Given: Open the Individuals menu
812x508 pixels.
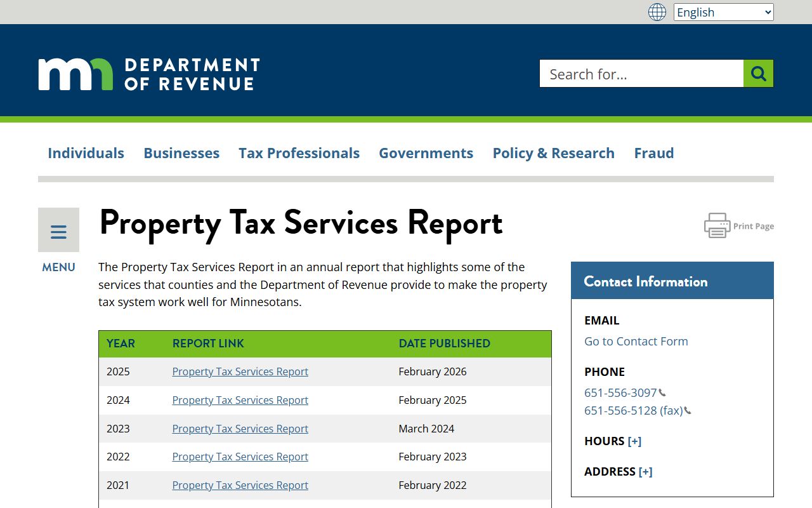Looking at the screenshot, I should coord(86,153).
